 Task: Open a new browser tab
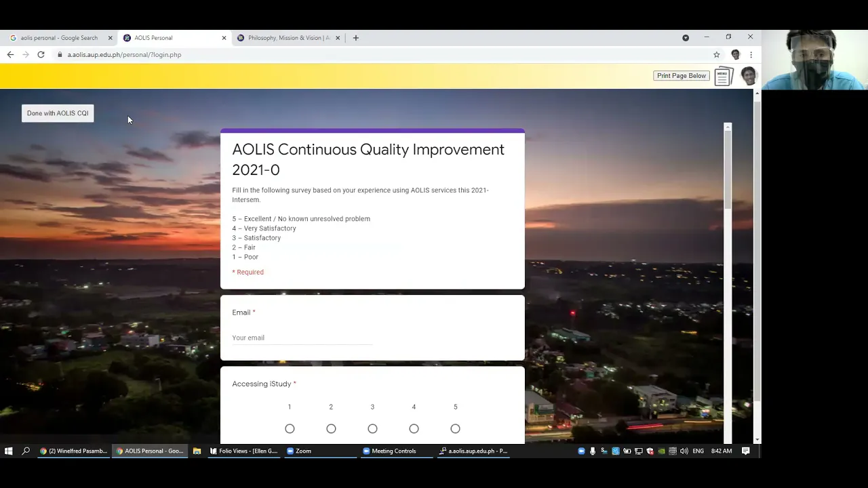coord(355,38)
